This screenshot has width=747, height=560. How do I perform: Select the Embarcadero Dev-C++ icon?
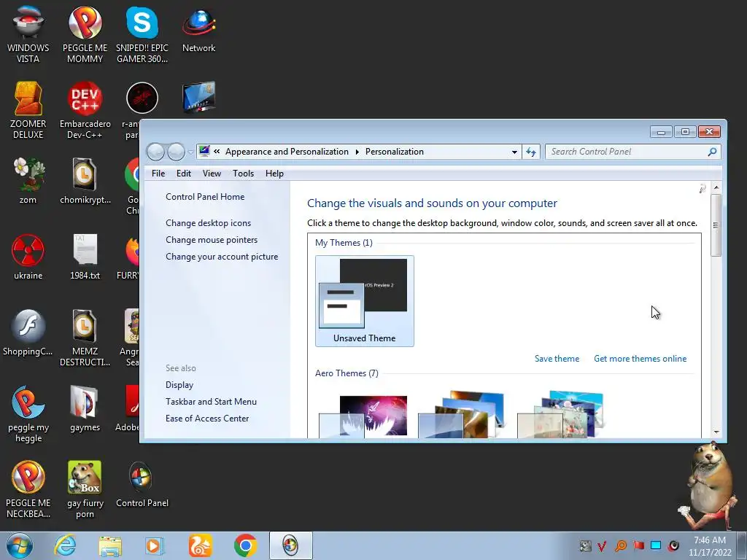tap(85, 111)
